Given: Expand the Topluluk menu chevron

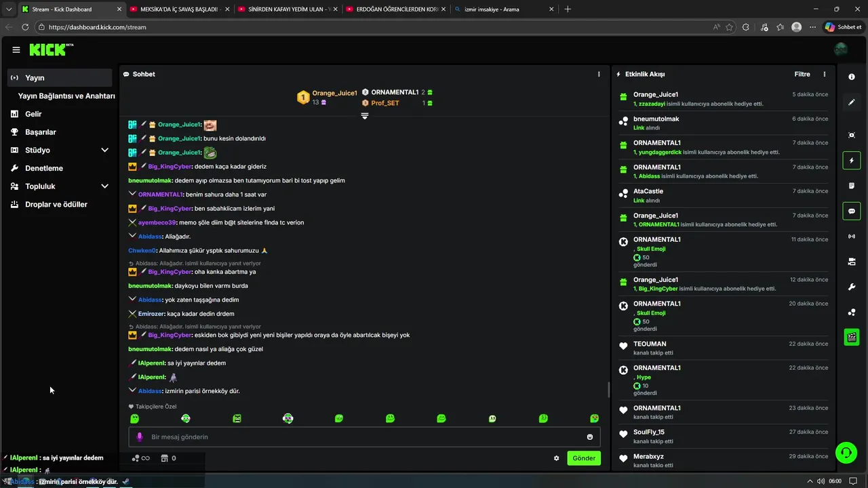Looking at the screenshot, I should click(x=104, y=186).
